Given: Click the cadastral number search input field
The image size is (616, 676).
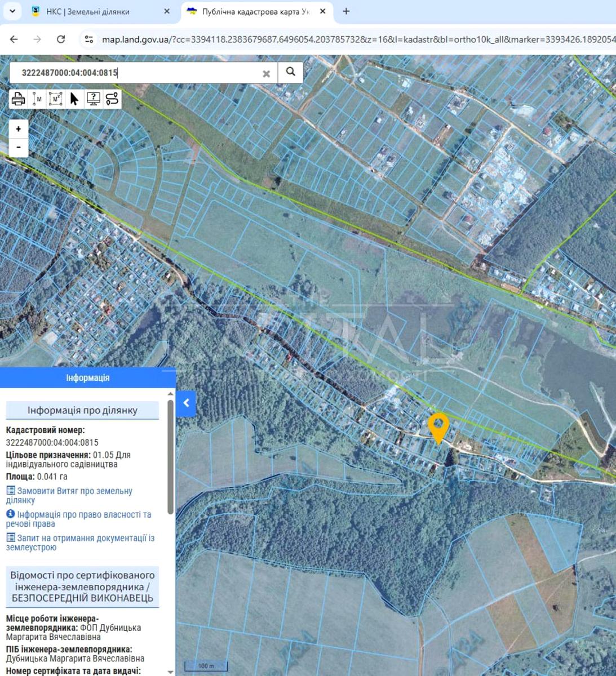Looking at the screenshot, I should click(141, 73).
